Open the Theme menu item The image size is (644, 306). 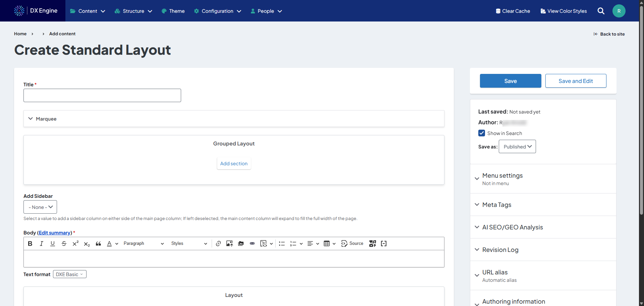point(173,11)
